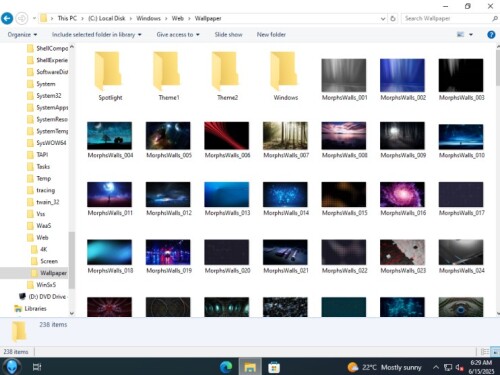
Task: Select the Spotlight folder
Action: click(110, 76)
